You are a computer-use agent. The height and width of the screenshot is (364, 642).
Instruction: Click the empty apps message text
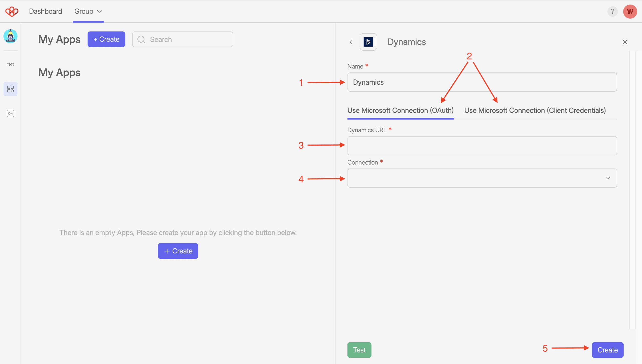click(178, 233)
